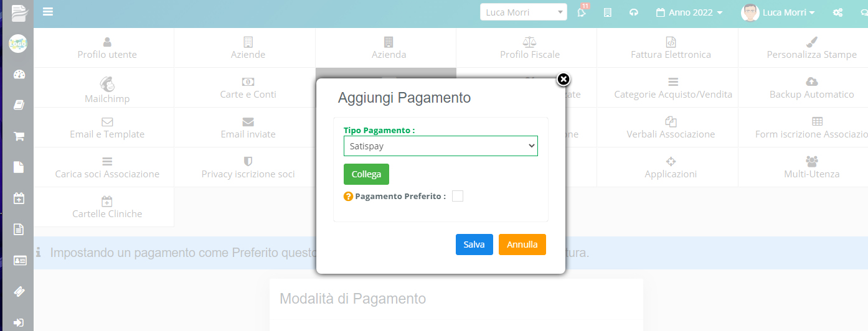Open the dashboard gauge icon in sidebar

(19, 75)
